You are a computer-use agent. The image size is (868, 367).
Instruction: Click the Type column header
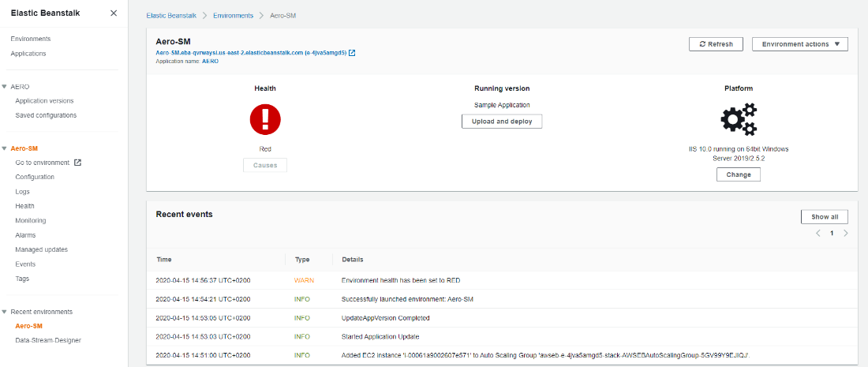pos(302,259)
